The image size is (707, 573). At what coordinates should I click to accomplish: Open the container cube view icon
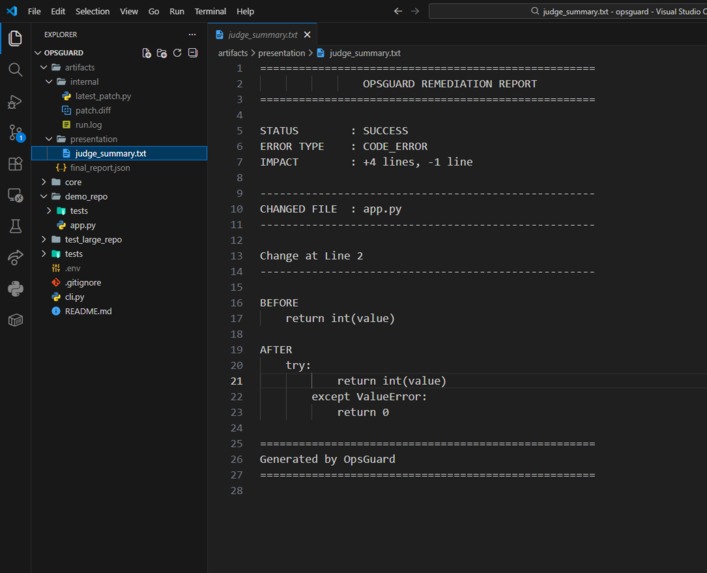15,320
